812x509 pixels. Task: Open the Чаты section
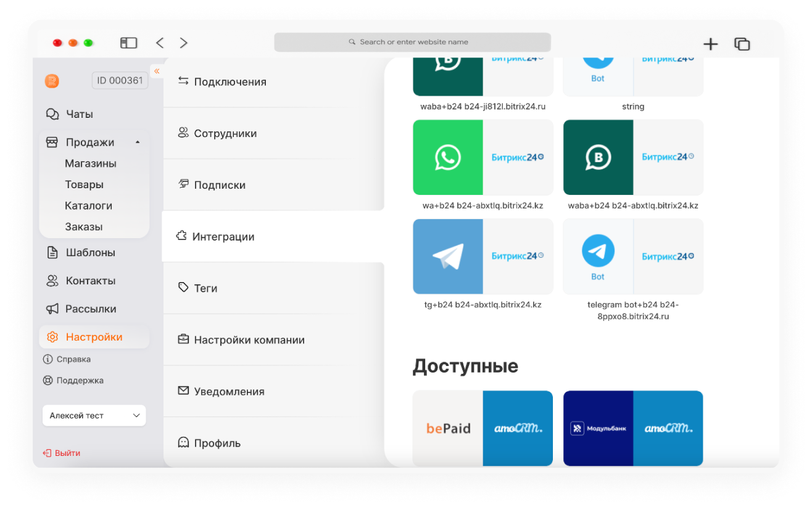79,114
